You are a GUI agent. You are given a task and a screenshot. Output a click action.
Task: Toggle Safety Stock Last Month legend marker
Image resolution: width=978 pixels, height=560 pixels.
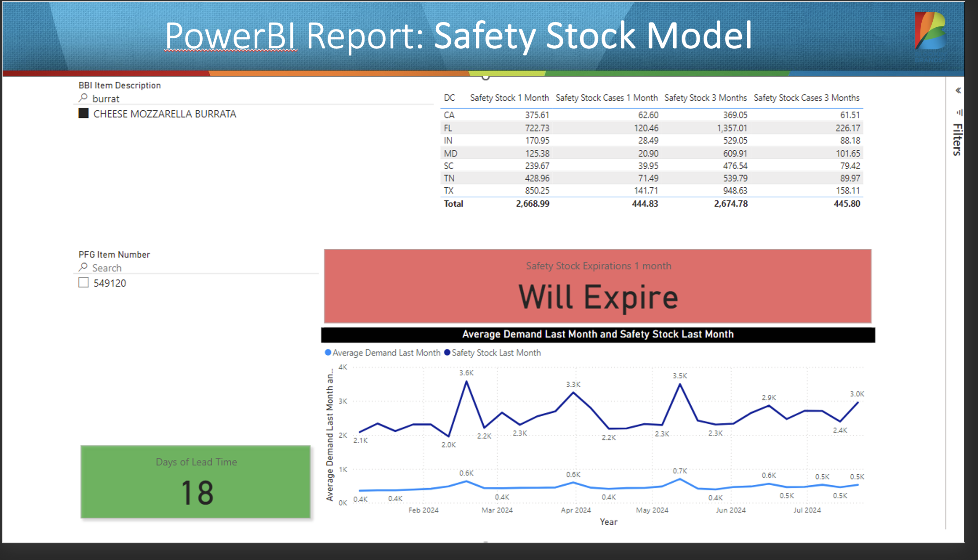pos(447,353)
